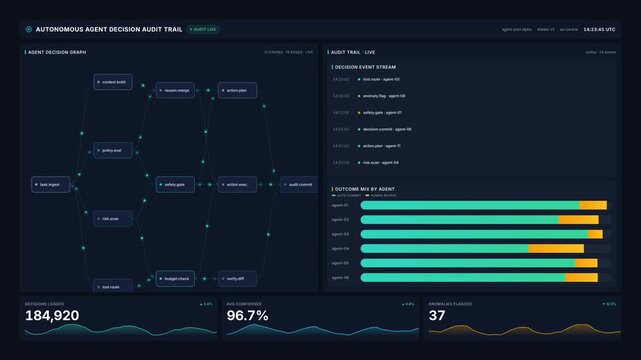Select the verify.diff node
The image size is (641, 360).
(238, 279)
